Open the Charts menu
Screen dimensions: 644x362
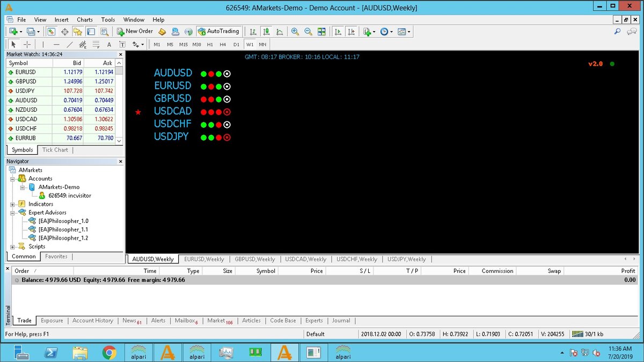(x=84, y=20)
